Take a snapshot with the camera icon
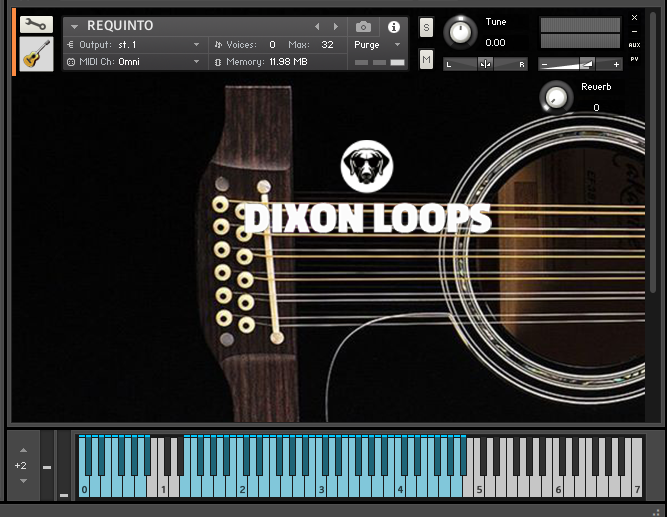The height and width of the screenshot is (517, 667). coord(363,27)
